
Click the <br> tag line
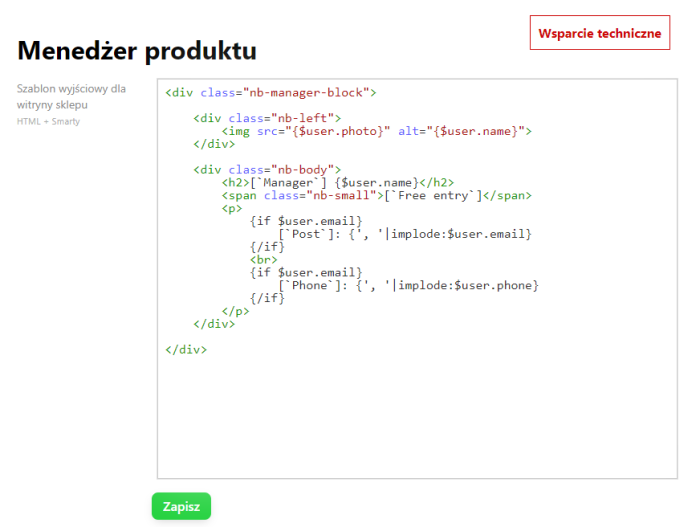(264, 259)
